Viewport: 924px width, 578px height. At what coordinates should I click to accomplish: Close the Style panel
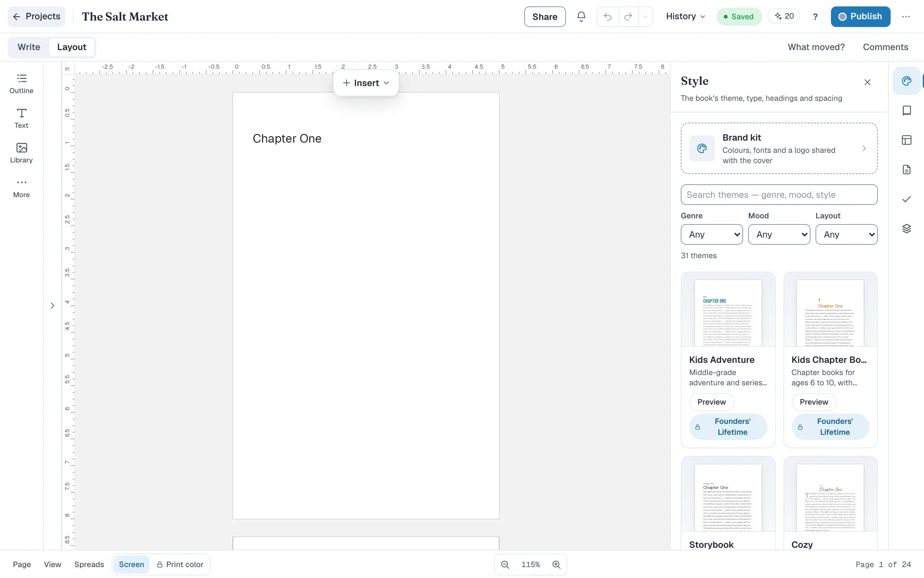(x=868, y=82)
